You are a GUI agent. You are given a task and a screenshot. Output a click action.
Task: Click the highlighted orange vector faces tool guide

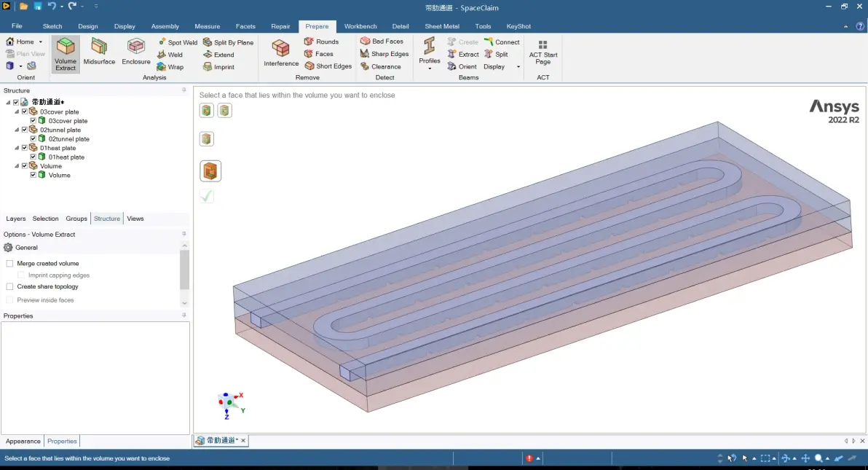(210, 171)
